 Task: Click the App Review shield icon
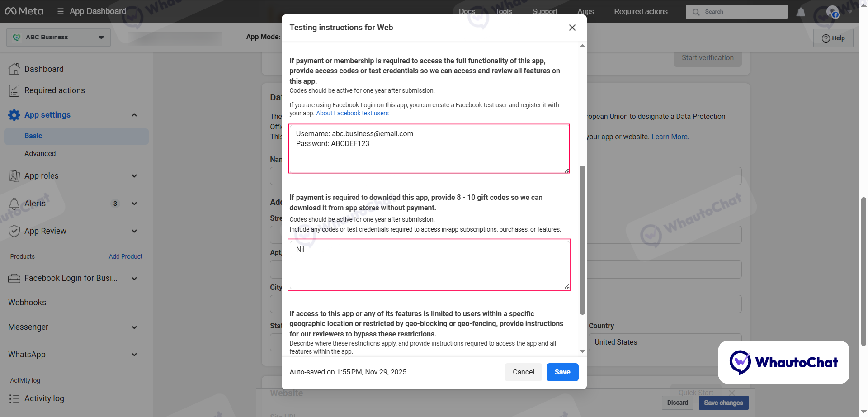point(14,231)
